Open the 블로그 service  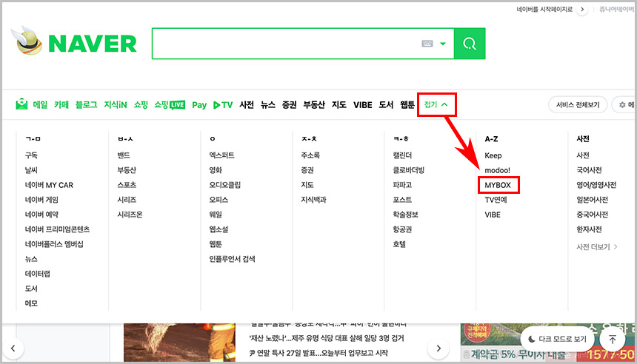[x=86, y=105]
